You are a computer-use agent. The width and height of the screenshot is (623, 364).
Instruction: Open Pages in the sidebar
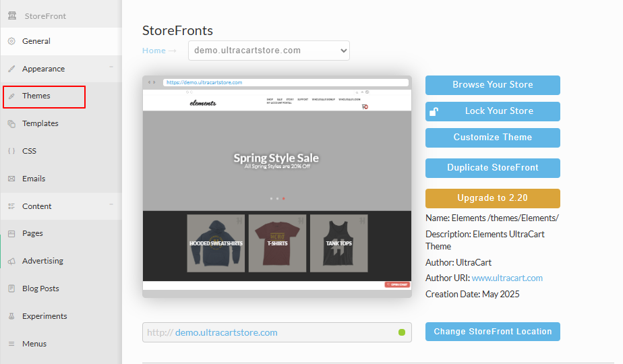click(x=61, y=233)
